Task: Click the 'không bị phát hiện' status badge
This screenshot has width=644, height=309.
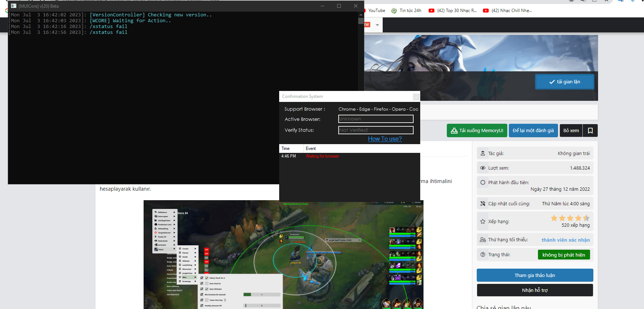Action: pos(564,255)
